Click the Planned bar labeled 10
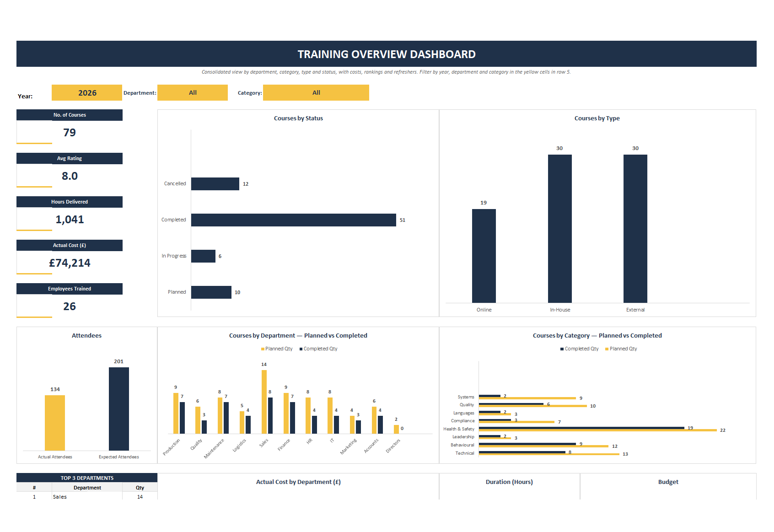 (x=211, y=292)
